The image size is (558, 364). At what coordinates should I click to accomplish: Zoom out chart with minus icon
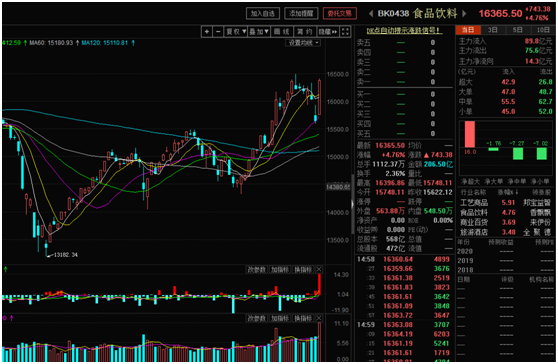click(218, 32)
